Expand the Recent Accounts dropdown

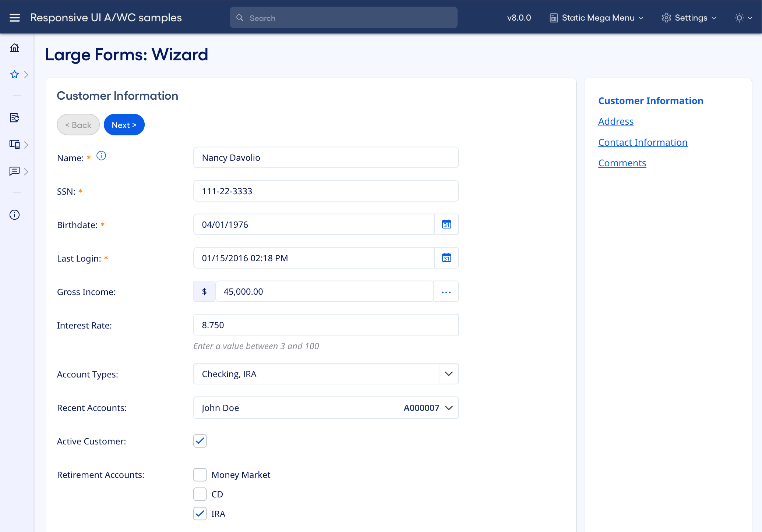(x=449, y=408)
